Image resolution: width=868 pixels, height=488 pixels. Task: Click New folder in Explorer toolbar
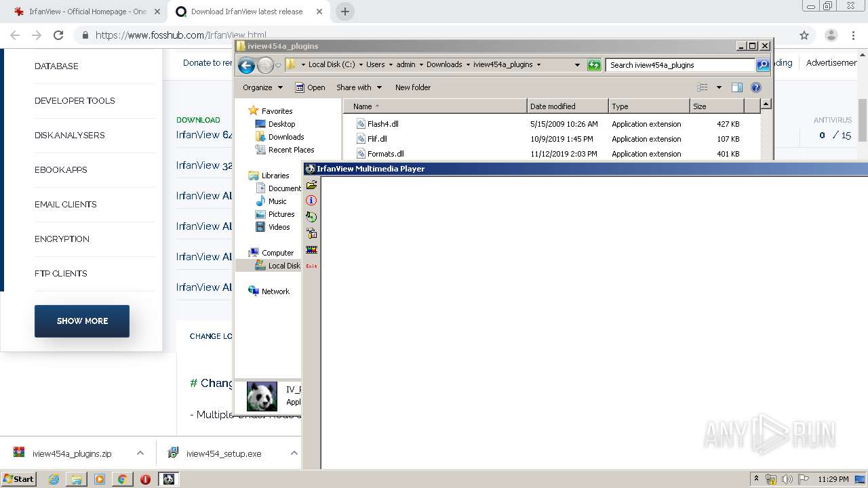(x=413, y=87)
